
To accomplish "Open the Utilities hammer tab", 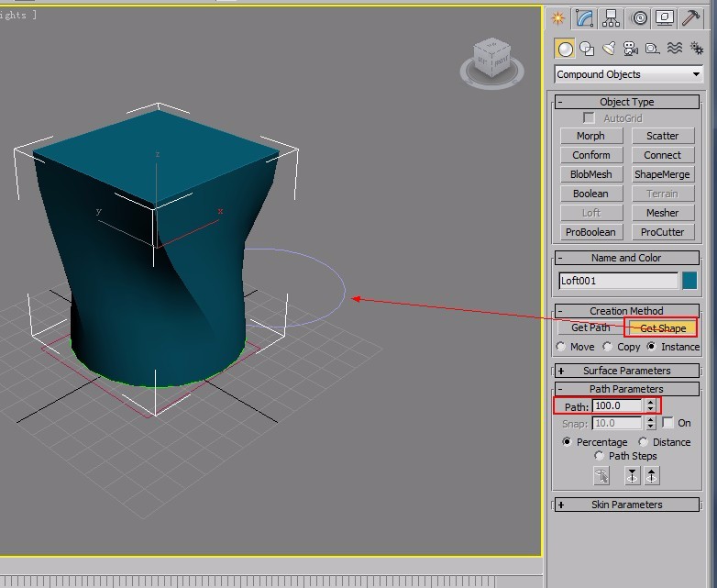I will click(x=691, y=18).
